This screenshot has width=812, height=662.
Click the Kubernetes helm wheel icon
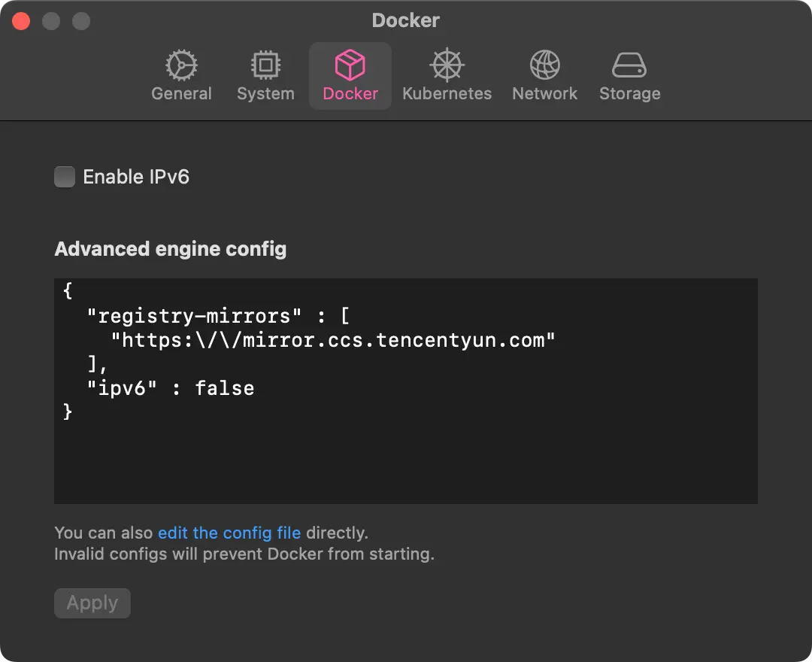(x=447, y=66)
